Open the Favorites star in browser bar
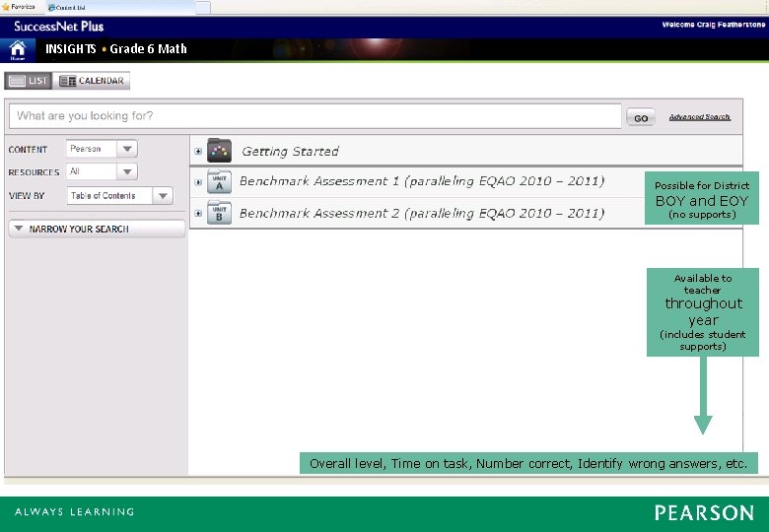Viewport: 769px width, 532px height. click(x=6, y=7)
